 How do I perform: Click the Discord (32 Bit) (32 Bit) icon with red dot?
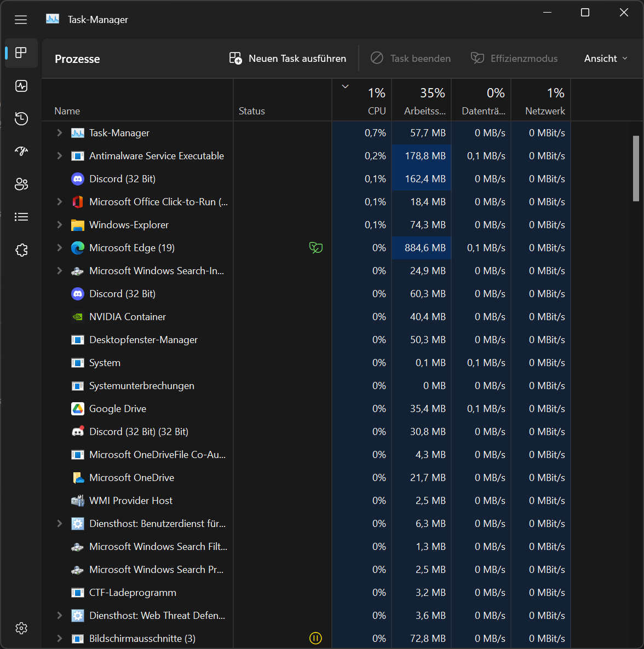point(78,431)
